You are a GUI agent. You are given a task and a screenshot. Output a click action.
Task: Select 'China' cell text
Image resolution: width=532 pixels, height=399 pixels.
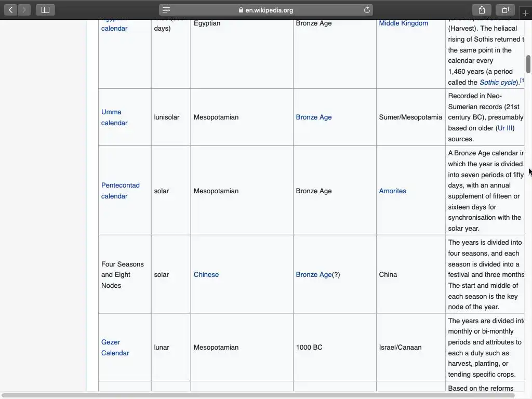(388, 274)
